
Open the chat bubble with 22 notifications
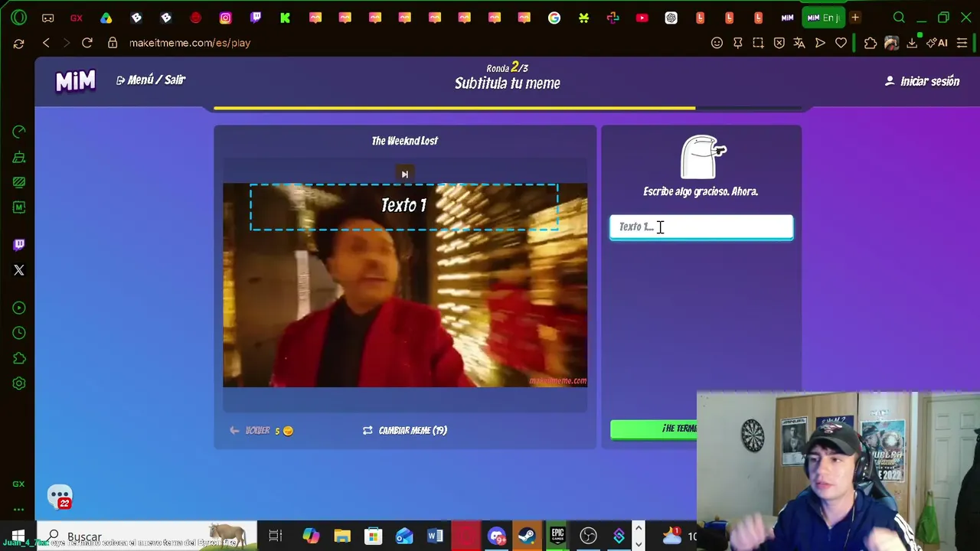pos(60,497)
